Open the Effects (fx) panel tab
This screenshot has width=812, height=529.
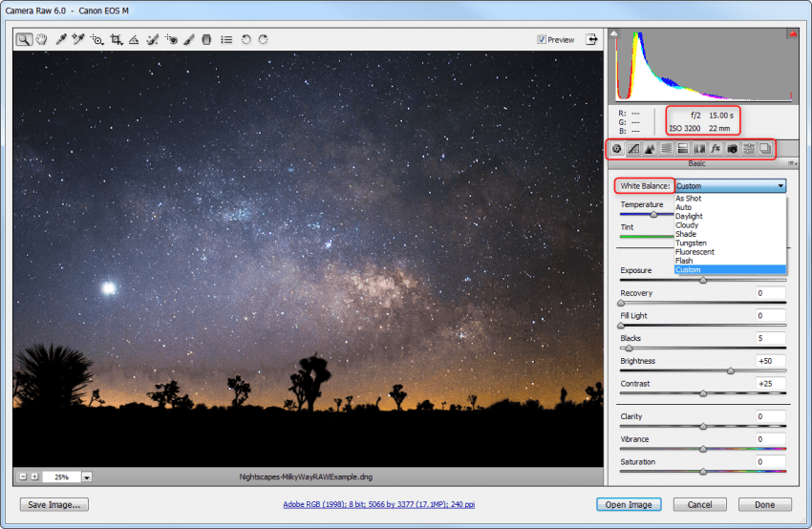click(716, 149)
